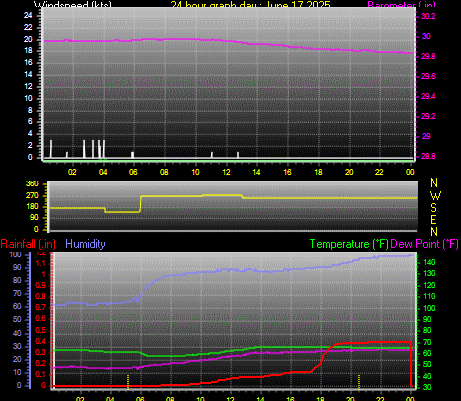
Task: Click 180 on the wind direction axis
Action: tap(32, 207)
